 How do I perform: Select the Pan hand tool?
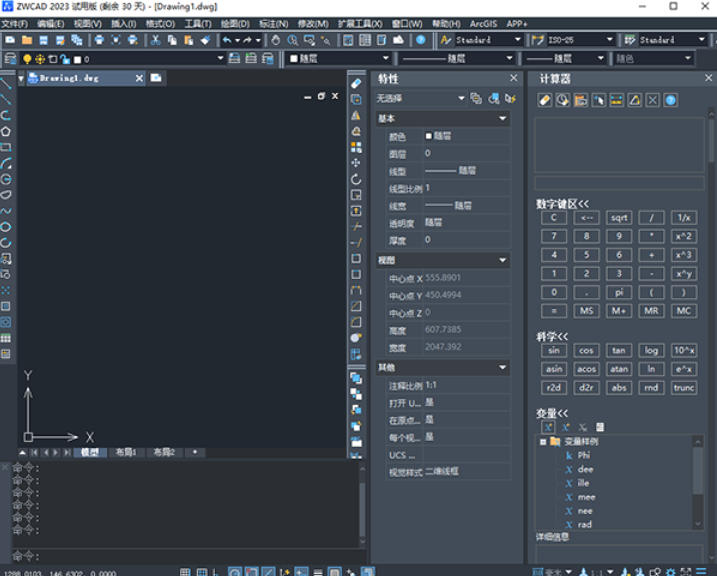(x=276, y=40)
